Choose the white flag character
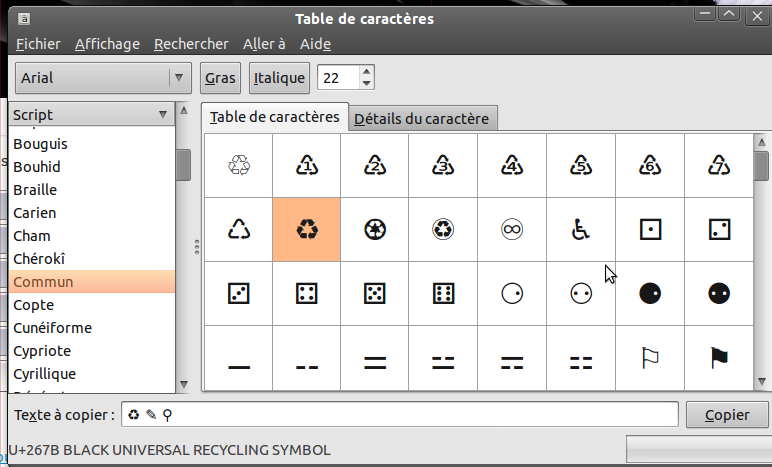Image resolution: width=772 pixels, height=467 pixels. (650, 357)
